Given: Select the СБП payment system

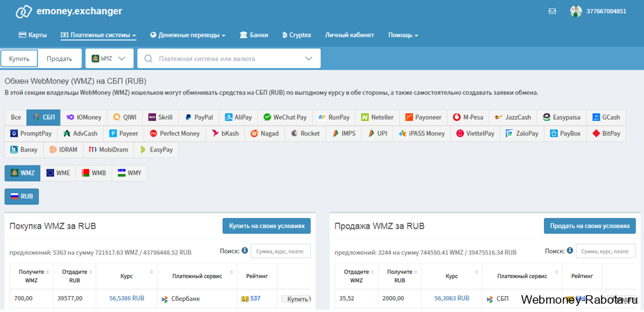Looking at the screenshot, I should coord(44,117).
